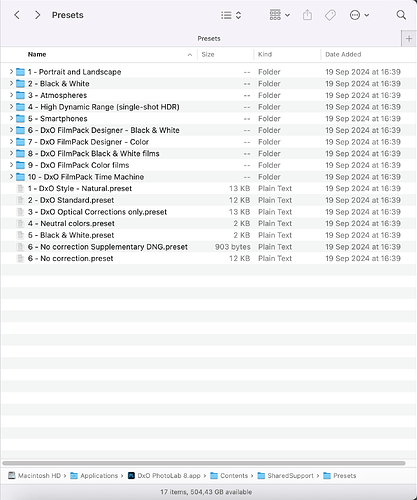This screenshot has width=417, height=500.
Task: Go back with the back arrow
Action: coord(17,15)
